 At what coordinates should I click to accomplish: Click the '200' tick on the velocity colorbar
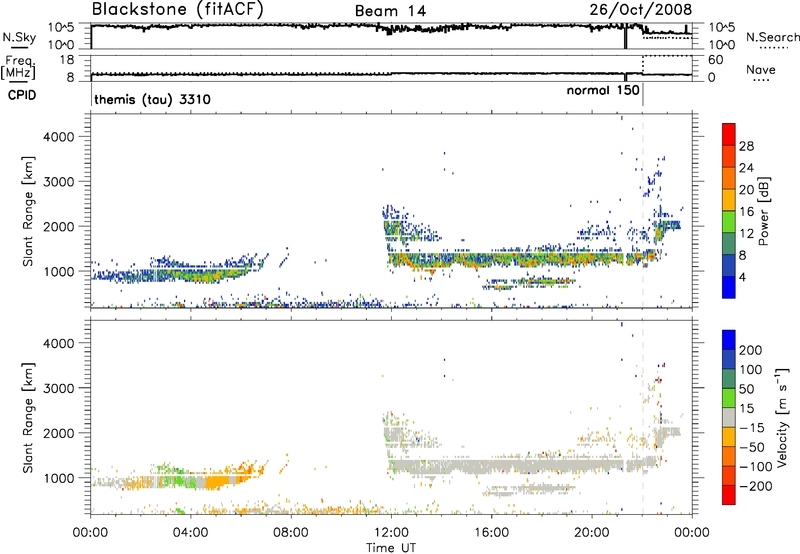click(x=751, y=350)
